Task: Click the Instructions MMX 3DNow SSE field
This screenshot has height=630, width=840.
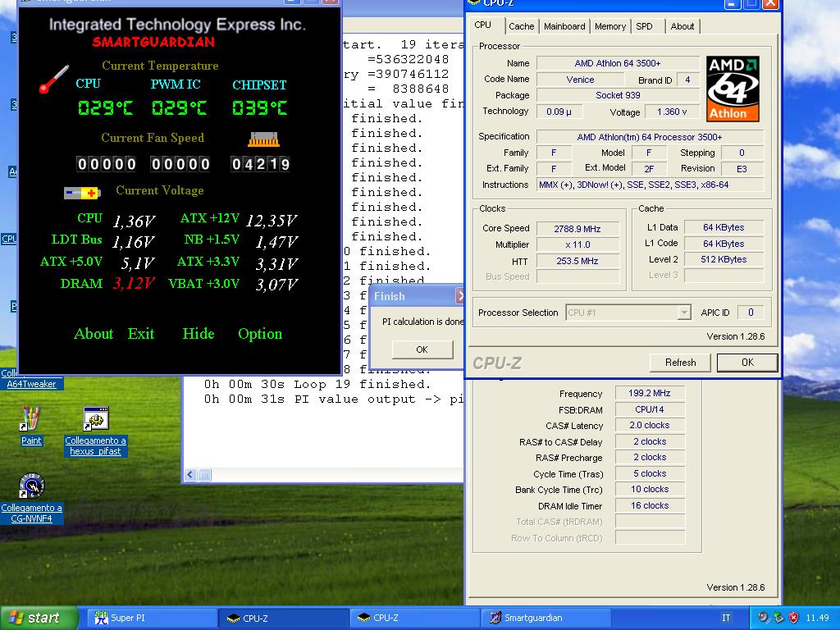Action: pos(651,185)
